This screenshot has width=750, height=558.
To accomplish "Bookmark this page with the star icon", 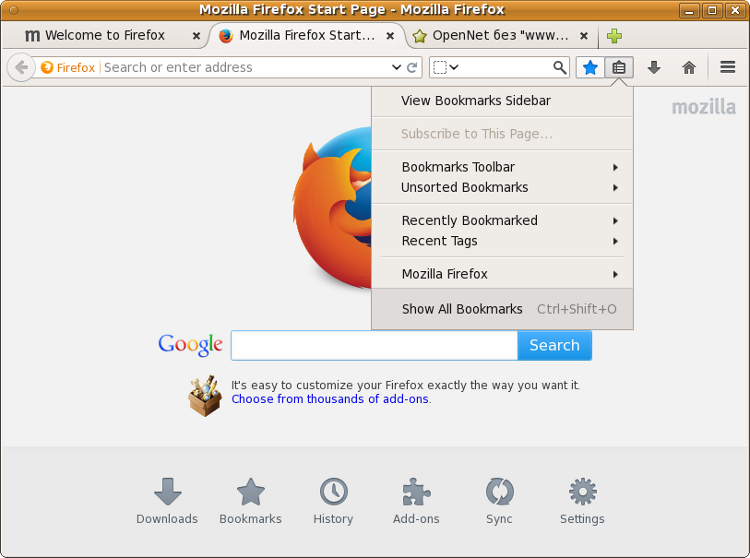I will tap(590, 67).
